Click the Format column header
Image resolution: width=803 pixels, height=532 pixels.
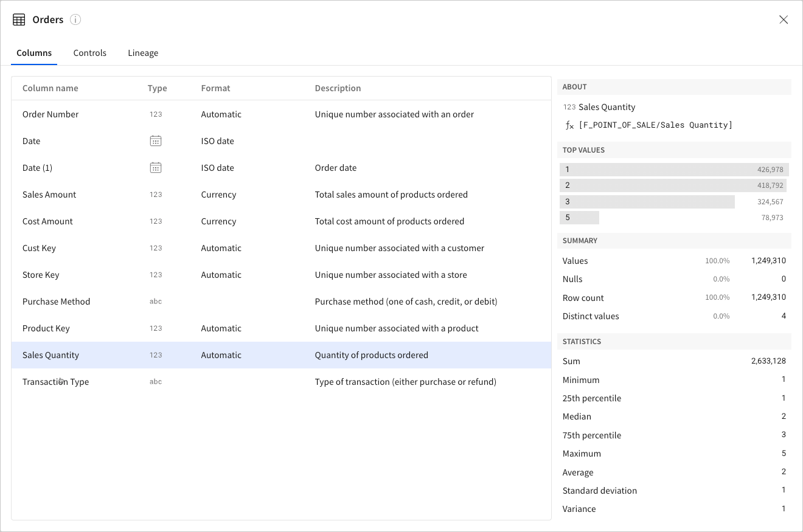(x=215, y=88)
